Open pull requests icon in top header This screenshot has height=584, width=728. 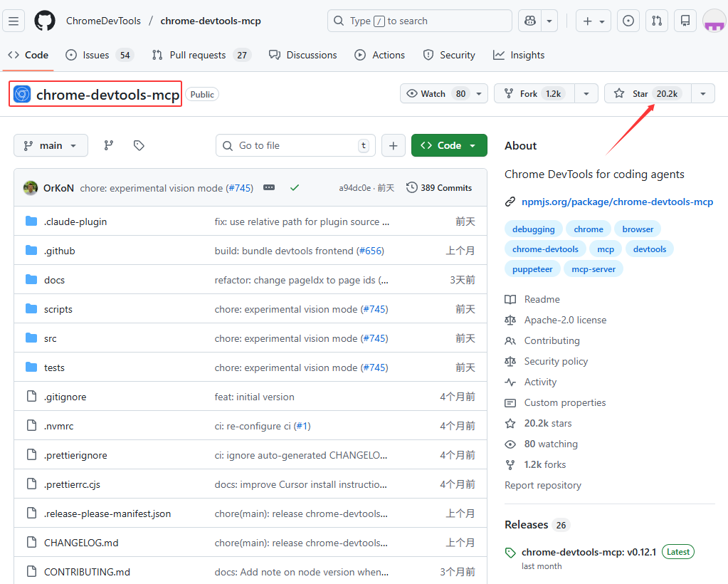[x=657, y=21]
